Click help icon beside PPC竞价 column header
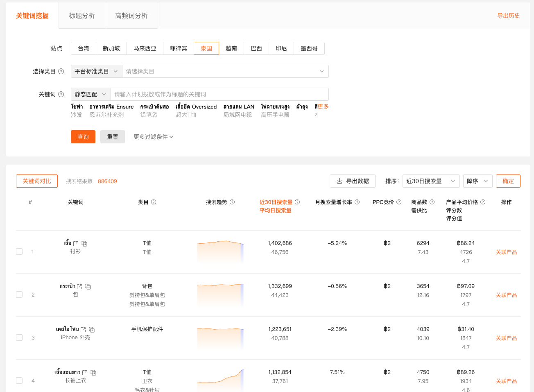 [x=399, y=202]
